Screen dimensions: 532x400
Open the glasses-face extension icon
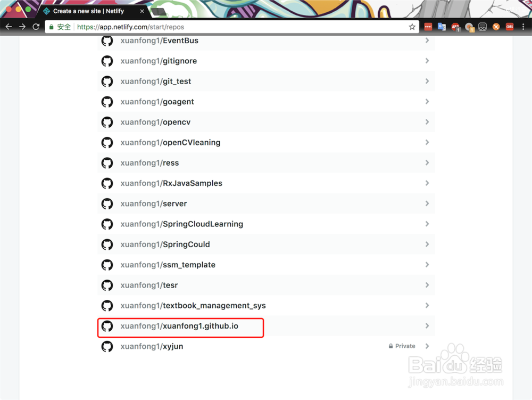(x=483, y=27)
